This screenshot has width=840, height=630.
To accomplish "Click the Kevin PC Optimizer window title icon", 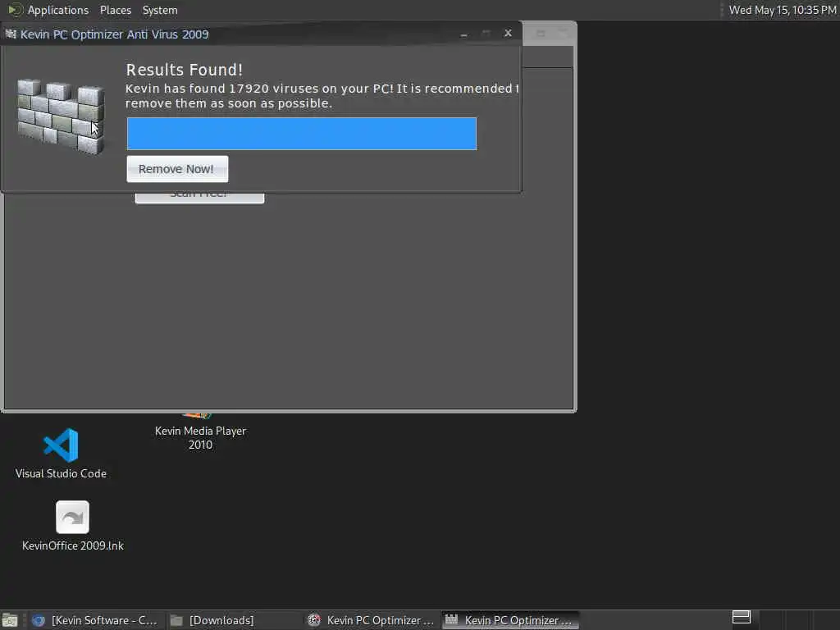I will pyautogui.click(x=11, y=34).
